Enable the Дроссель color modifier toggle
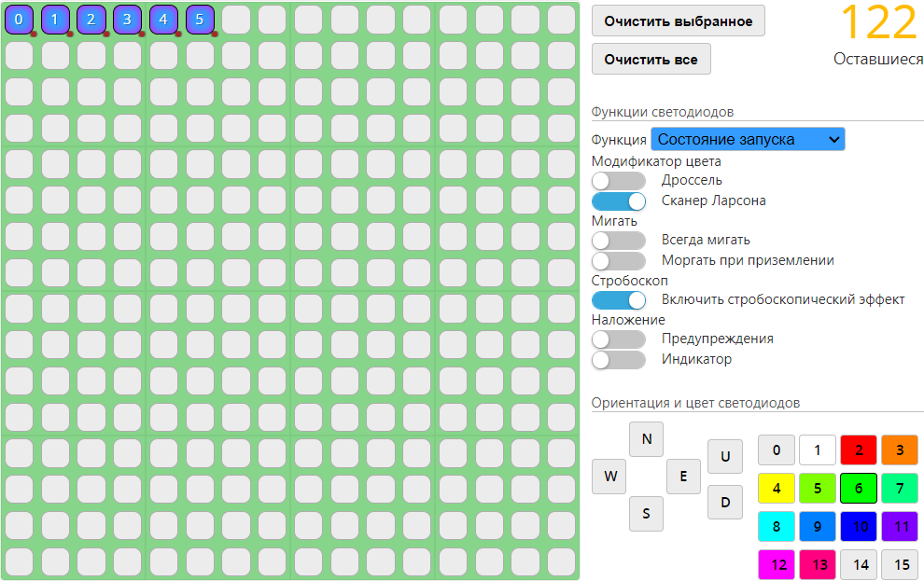 619,181
